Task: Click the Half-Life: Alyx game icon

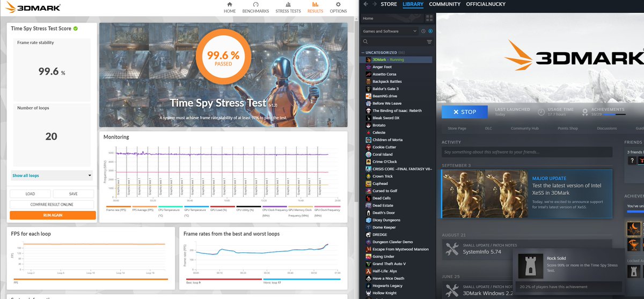Action: point(368,271)
